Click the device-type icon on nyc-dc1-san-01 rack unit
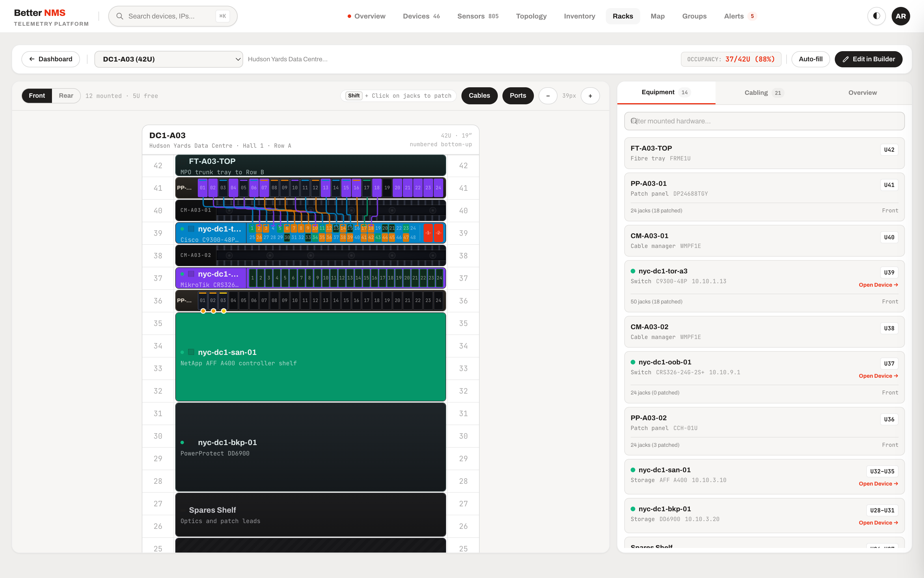The width and height of the screenshot is (924, 578). (191, 352)
